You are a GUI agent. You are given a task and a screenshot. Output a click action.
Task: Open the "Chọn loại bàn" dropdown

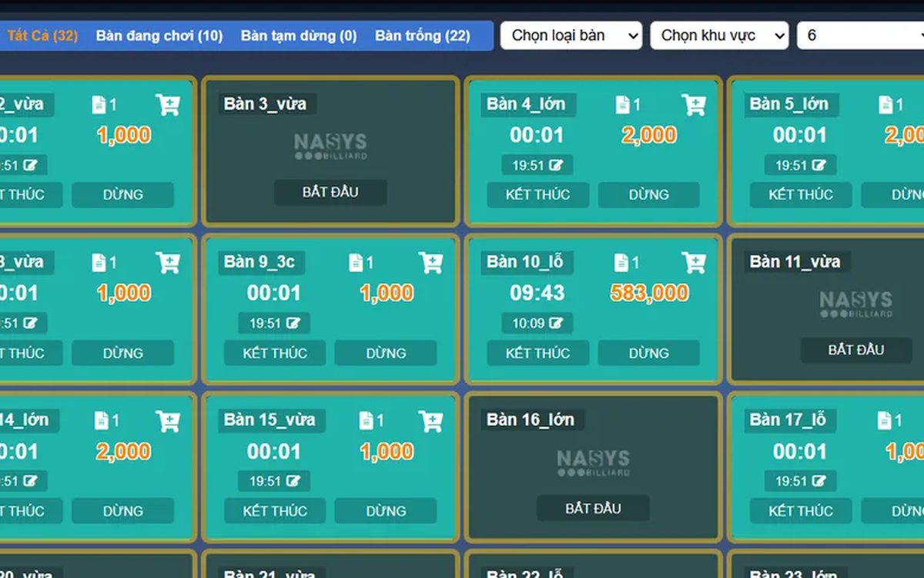[x=571, y=35]
